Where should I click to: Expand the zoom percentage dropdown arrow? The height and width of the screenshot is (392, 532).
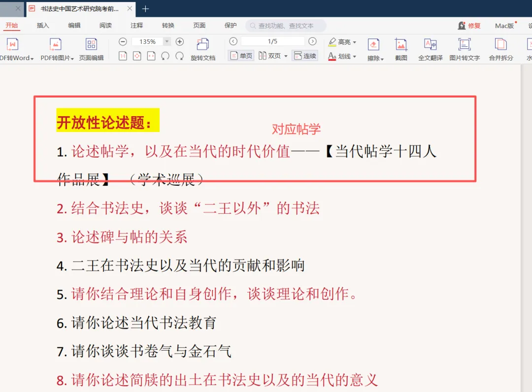coord(167,41)
